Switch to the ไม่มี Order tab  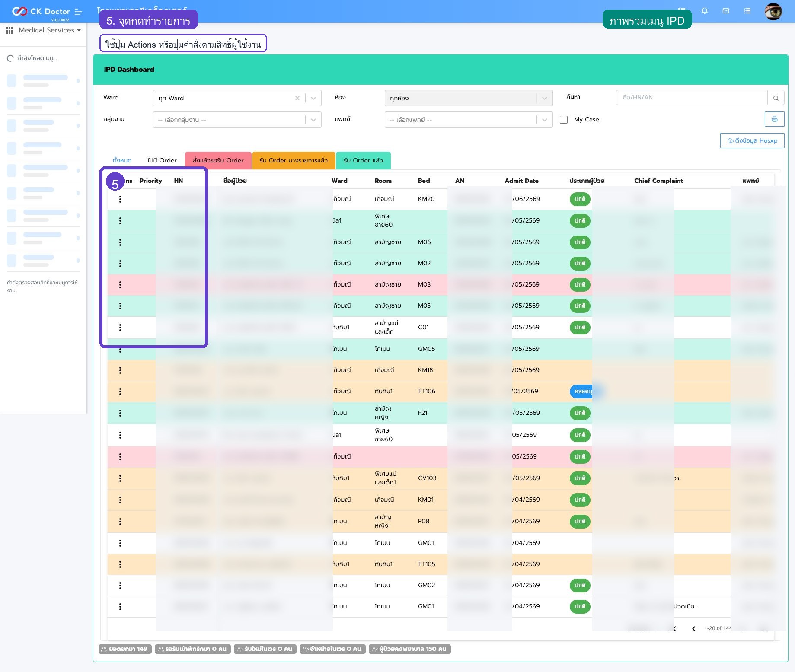pyautogui.click(x=162, y=160)
